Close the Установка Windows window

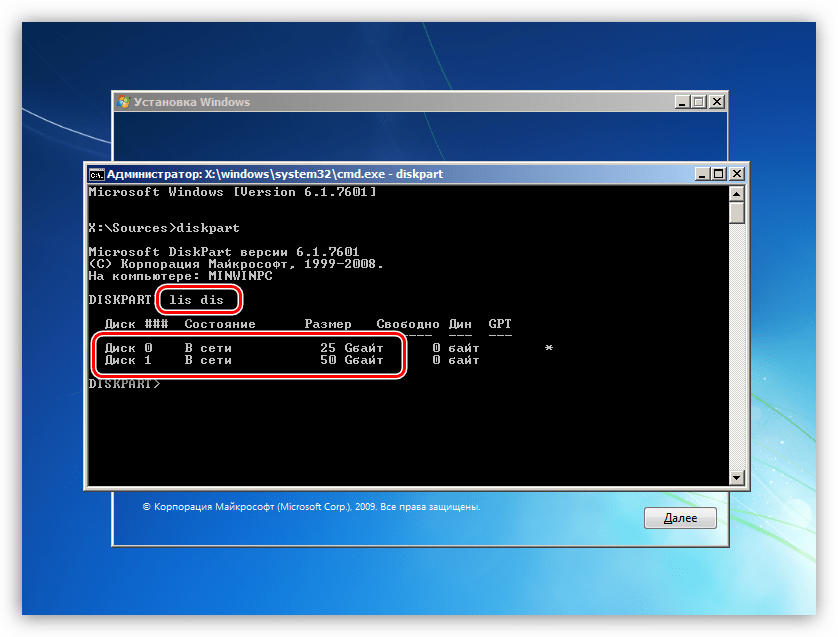click(x=716, y=102)
